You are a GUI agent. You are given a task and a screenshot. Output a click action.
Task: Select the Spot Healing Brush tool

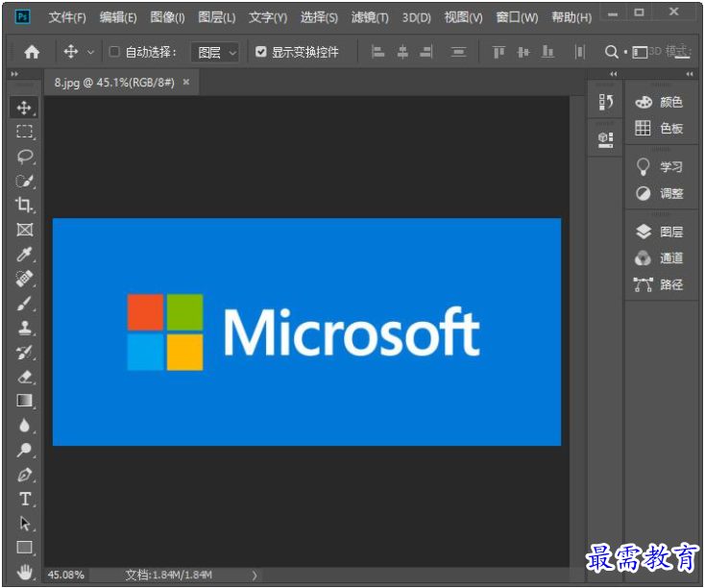coord(24,279)
